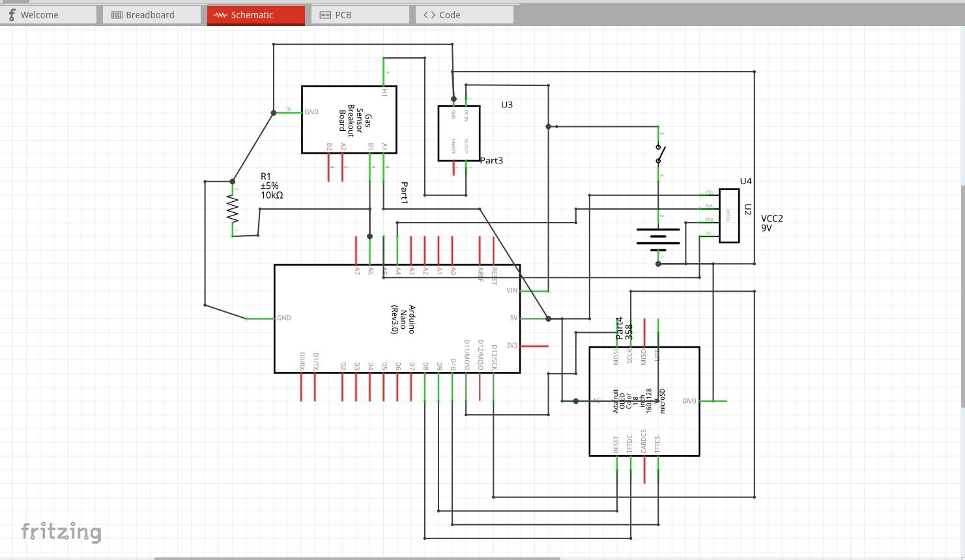965x560 pixels.
Task: Select the VCC2 9V battery symbol
Action: tap(658, 236)
